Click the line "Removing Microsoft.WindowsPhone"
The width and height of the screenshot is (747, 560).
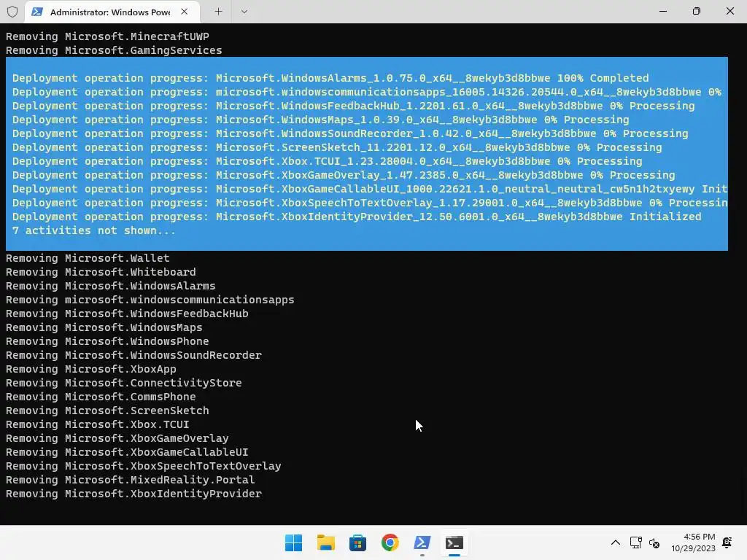[107, 341]
